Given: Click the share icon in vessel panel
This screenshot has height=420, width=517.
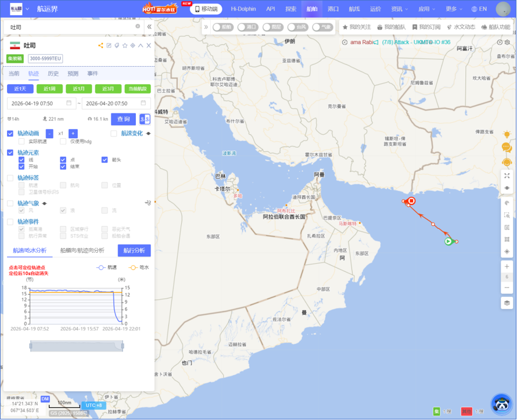Looking at the screenshot, I should [x=100, y=45].
